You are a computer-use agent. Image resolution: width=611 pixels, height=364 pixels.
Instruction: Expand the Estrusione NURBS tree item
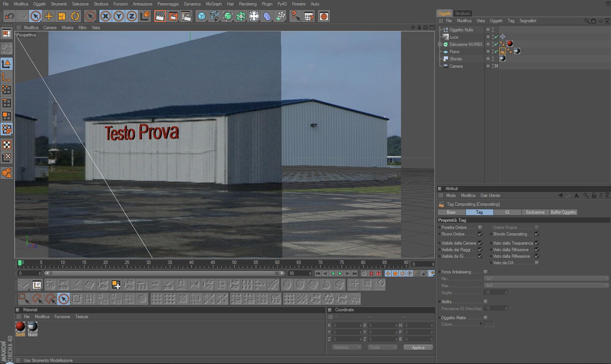coord(440,44)
